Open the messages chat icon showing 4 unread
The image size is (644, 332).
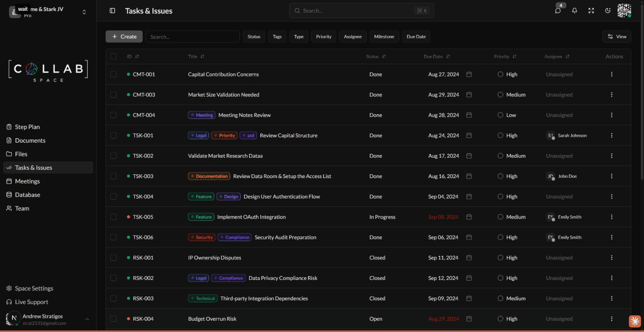pos(558,10)
